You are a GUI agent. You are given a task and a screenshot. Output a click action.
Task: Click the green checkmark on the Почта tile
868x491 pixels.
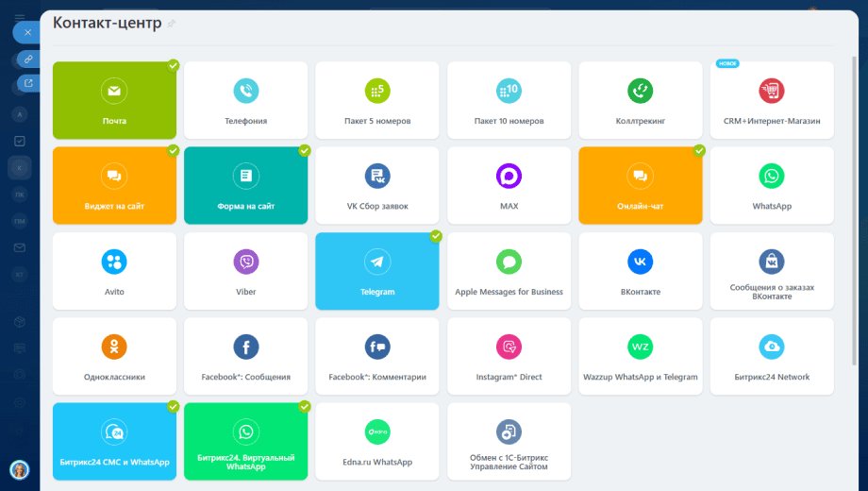(174, 66)
